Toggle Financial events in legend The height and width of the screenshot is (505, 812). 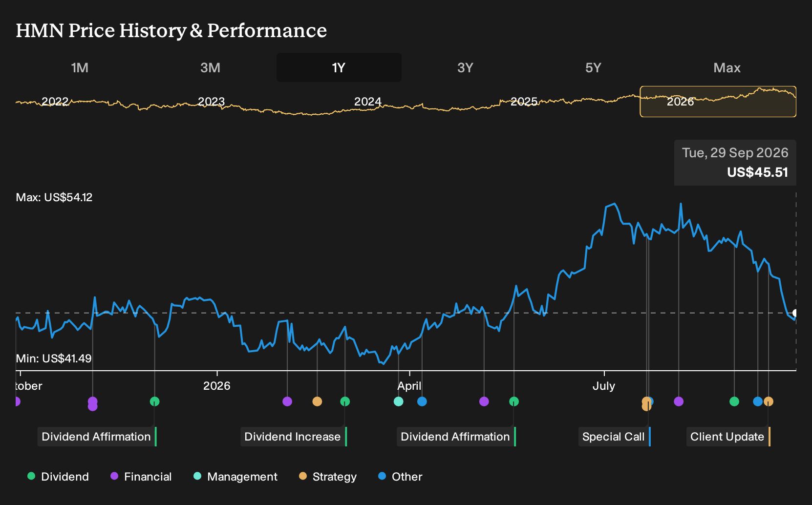point(141,476)
